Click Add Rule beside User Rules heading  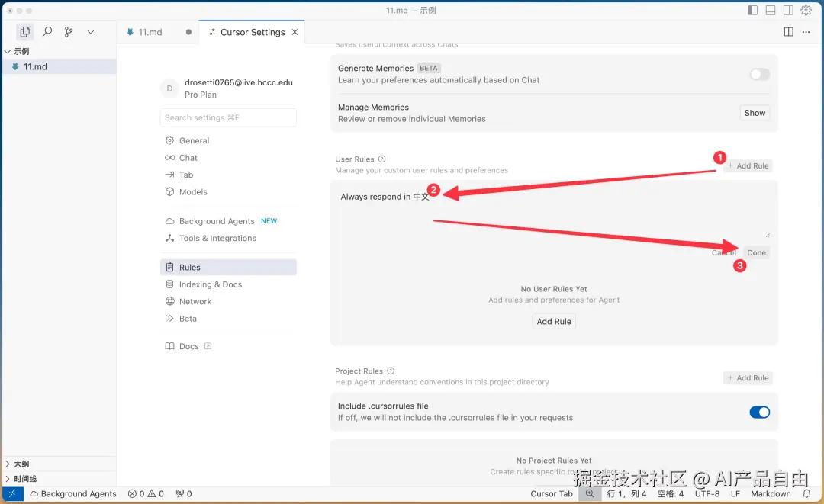click(748, 166)
